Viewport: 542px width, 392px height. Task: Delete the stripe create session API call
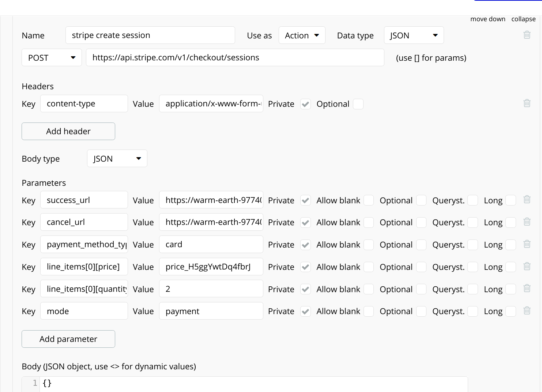coord(527,35)
